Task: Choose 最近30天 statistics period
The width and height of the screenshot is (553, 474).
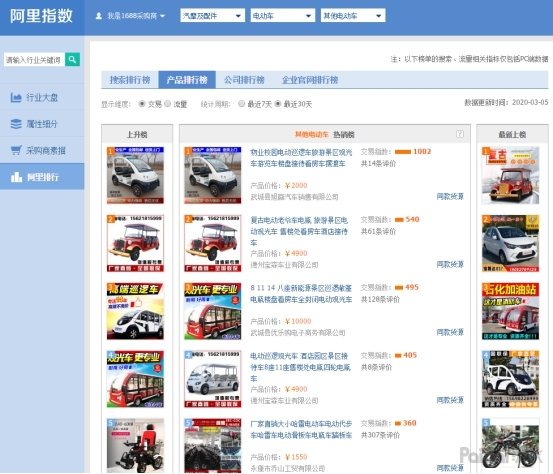Action: point(278,104)
